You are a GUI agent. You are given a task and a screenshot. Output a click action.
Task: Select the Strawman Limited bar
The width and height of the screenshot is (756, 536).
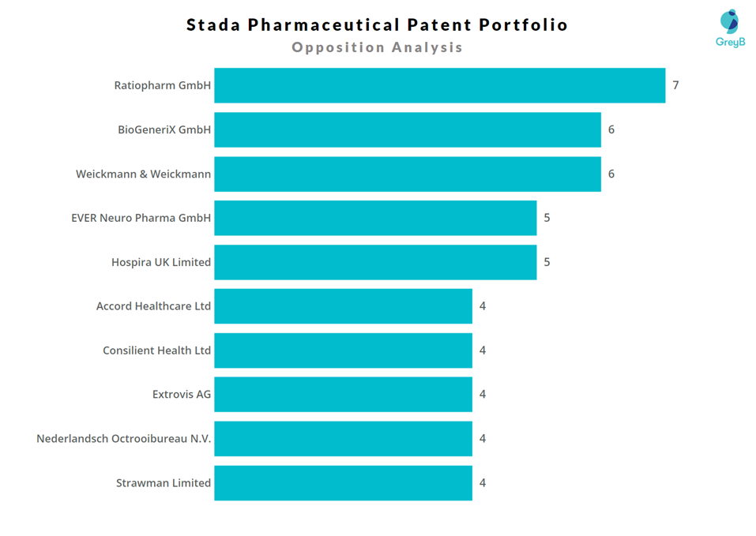(343, 483)
